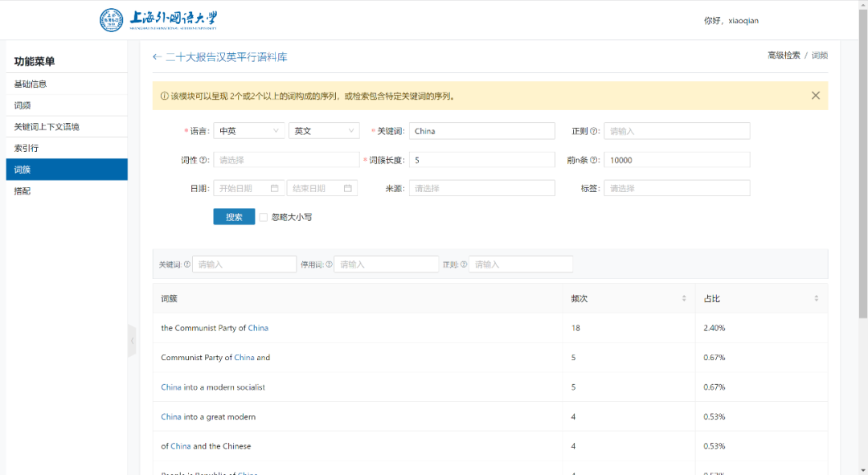Click 高级检索 breadcrumb link
The height and width of the screenshot is (475, 868).
point(784,55)
